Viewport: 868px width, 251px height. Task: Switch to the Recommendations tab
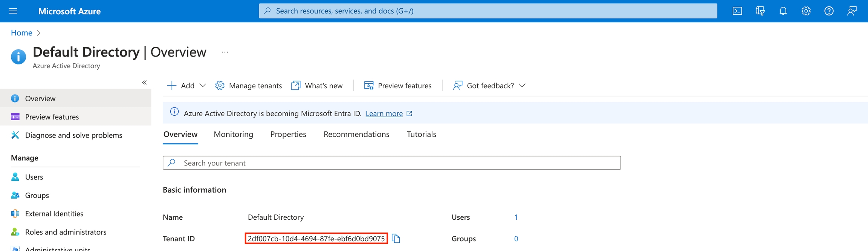pyautogui.click(x=356, y=134)
